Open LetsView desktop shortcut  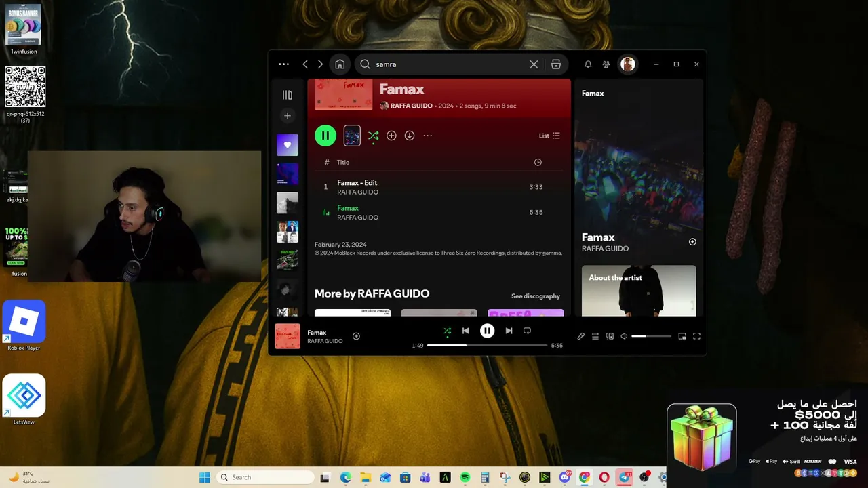pyautogui.click(x=24, y=400)
